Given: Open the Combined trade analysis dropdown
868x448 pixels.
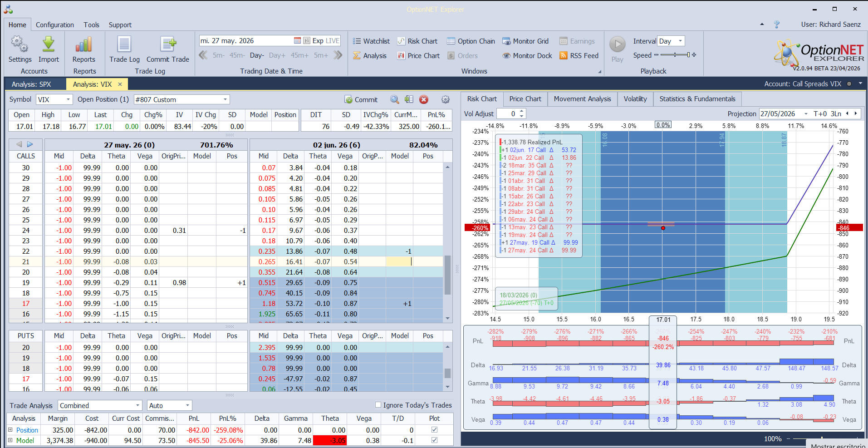Looking at the screenshot, I should tap(138, 405).
